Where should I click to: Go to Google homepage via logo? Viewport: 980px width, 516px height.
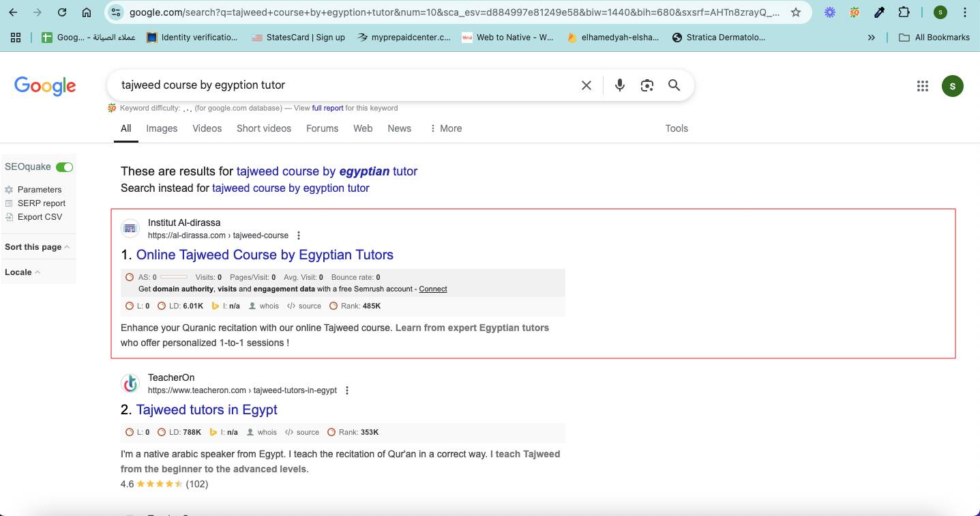coord(45,86)
